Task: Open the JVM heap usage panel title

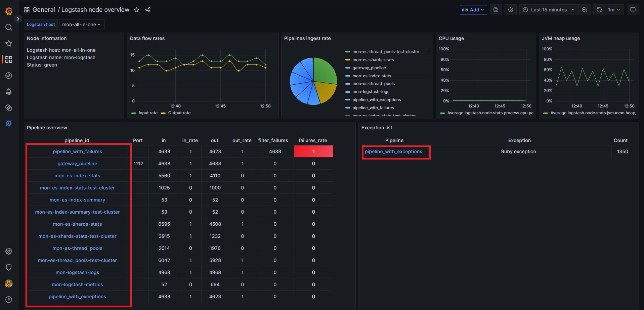Action: click(561, 38)
